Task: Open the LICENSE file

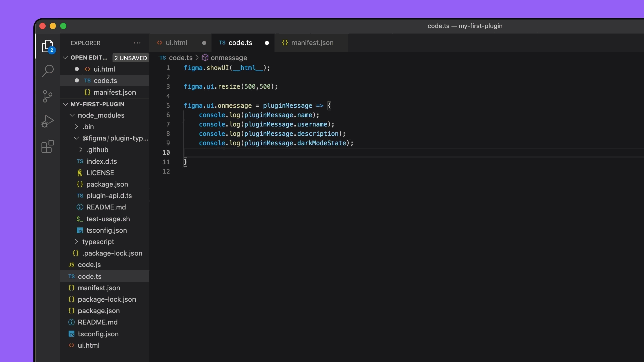Action: (105, 173)
